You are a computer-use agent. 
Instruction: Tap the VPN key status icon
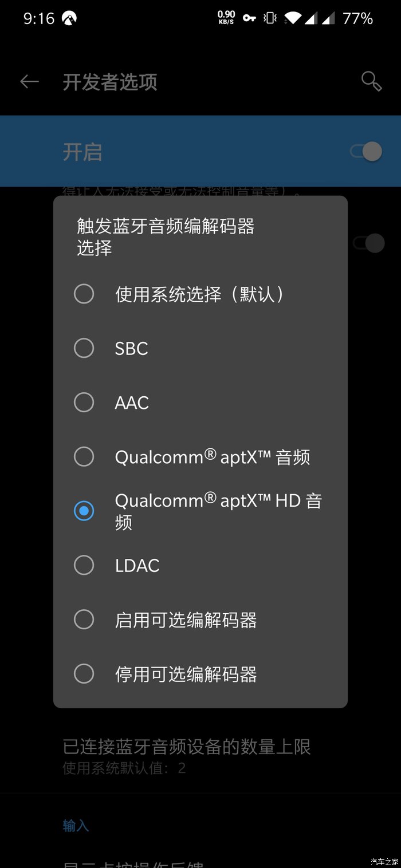(x=249, y=18)
